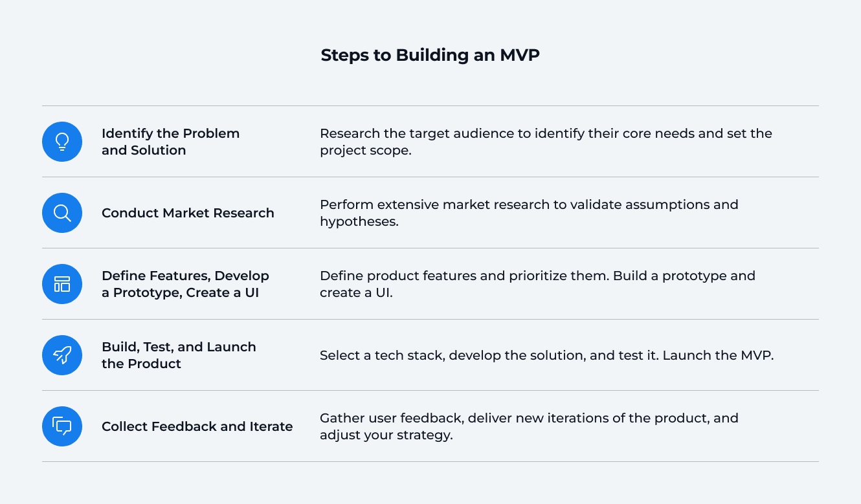Viewport: 861px width, 504px height.
Task: Select 'Collect Feedback and Iterate' title
Action: 197,426
